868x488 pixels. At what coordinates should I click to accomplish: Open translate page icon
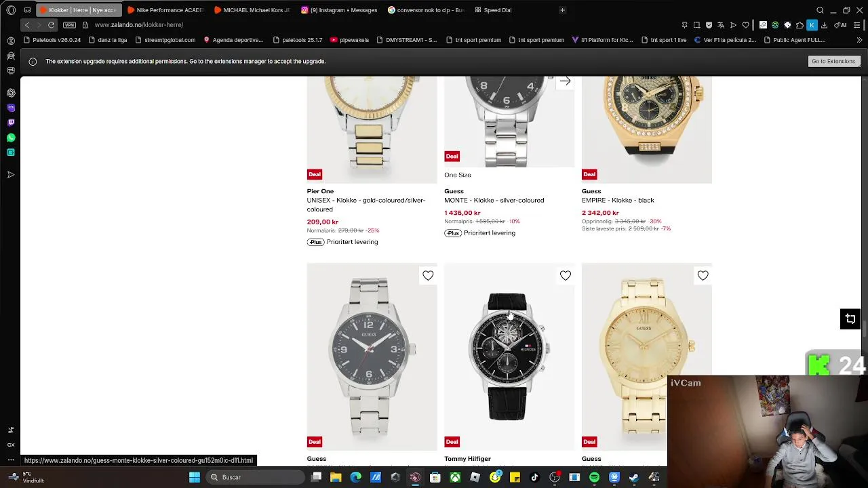(721, 25)
